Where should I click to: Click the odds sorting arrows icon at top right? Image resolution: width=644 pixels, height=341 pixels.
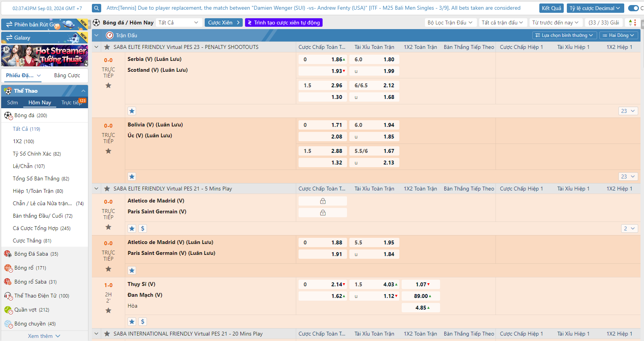pyautogui.click(x=632, y=23)
